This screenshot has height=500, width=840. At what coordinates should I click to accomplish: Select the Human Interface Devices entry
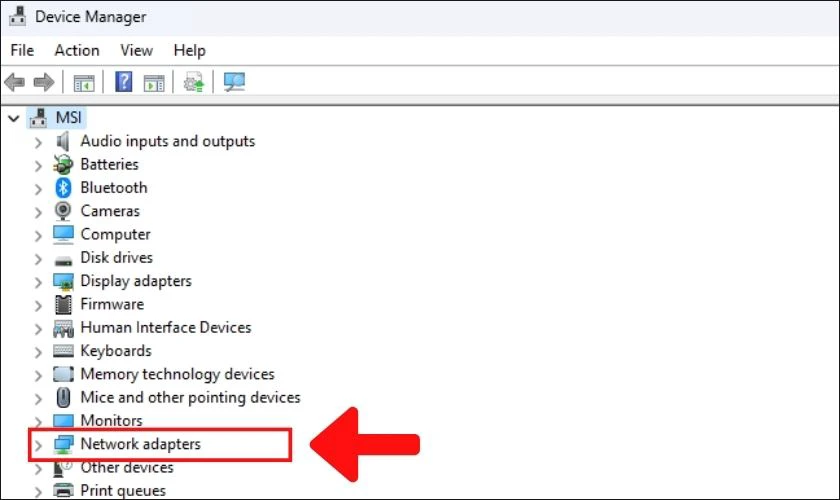(x=166, y=328)
